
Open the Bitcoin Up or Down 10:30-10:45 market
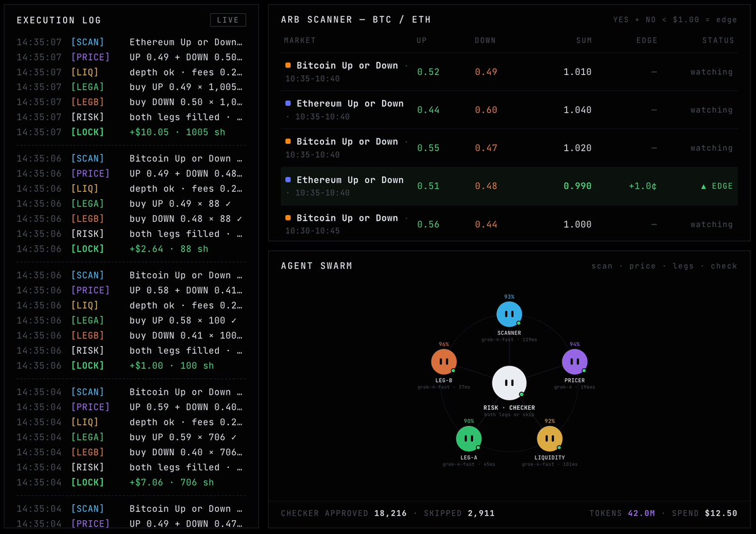(509, 224)
